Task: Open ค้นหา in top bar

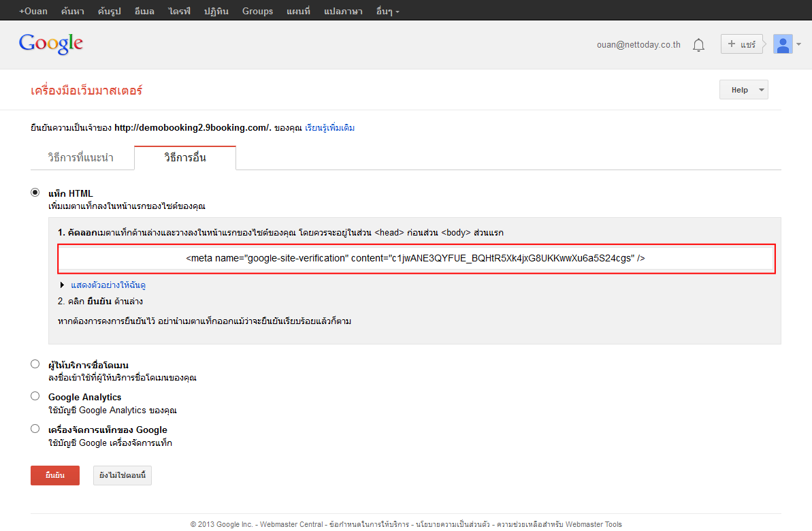Action: pyautogui.click(x=73, y=11)
